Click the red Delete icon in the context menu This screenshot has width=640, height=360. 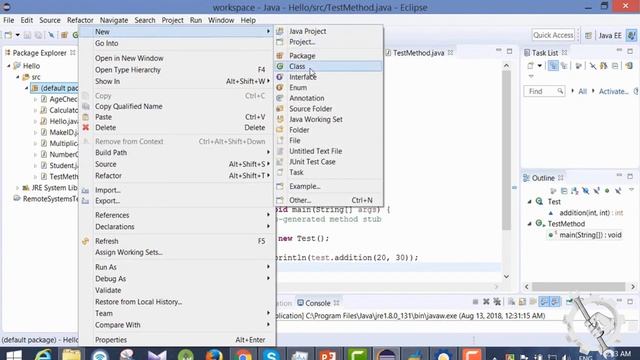tap(86, 127)
